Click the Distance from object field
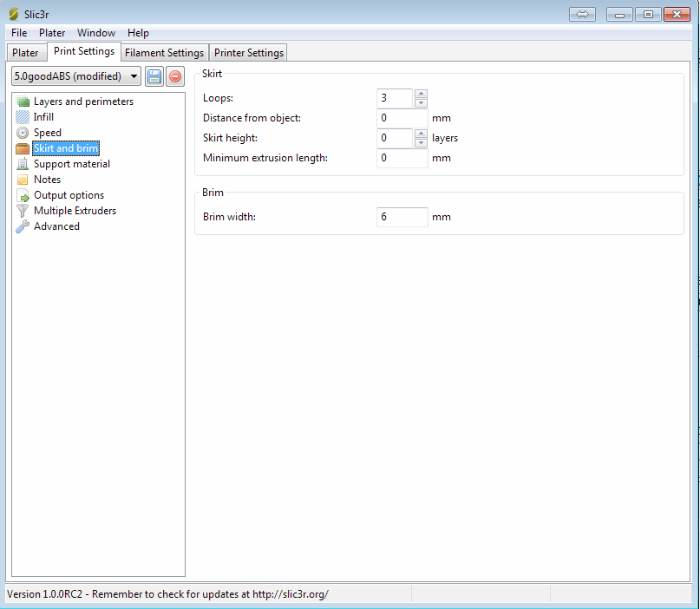The height and width of the screenshot is (609, 700). 402,118
